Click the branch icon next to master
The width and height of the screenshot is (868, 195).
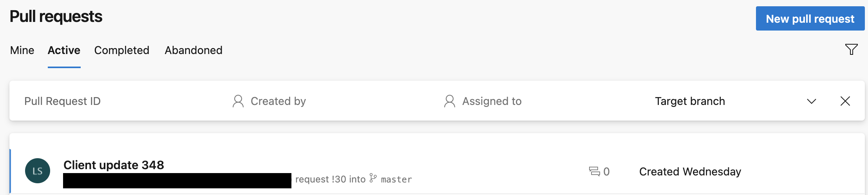[x=373, y=179]
